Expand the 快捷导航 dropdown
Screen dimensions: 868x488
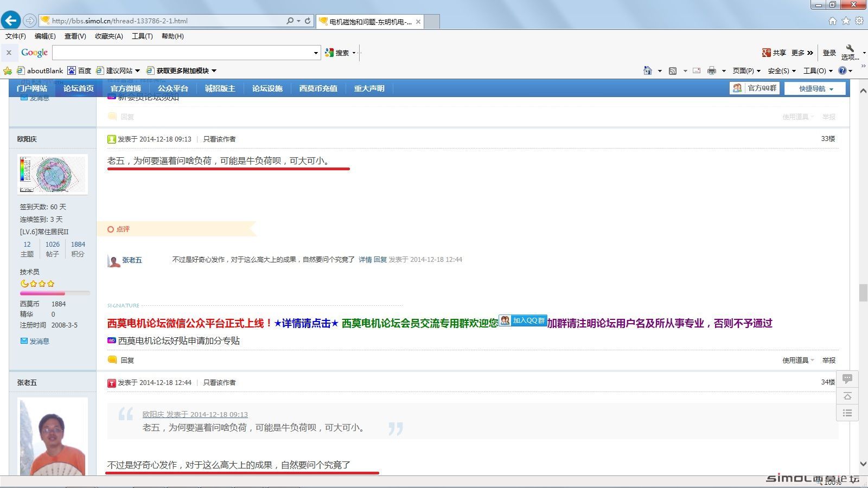coord(815,88)
